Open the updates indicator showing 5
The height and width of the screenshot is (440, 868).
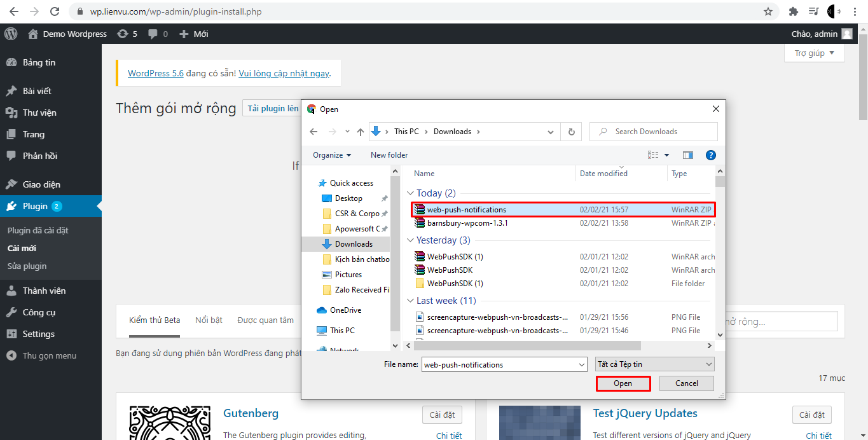coord(127,34)
